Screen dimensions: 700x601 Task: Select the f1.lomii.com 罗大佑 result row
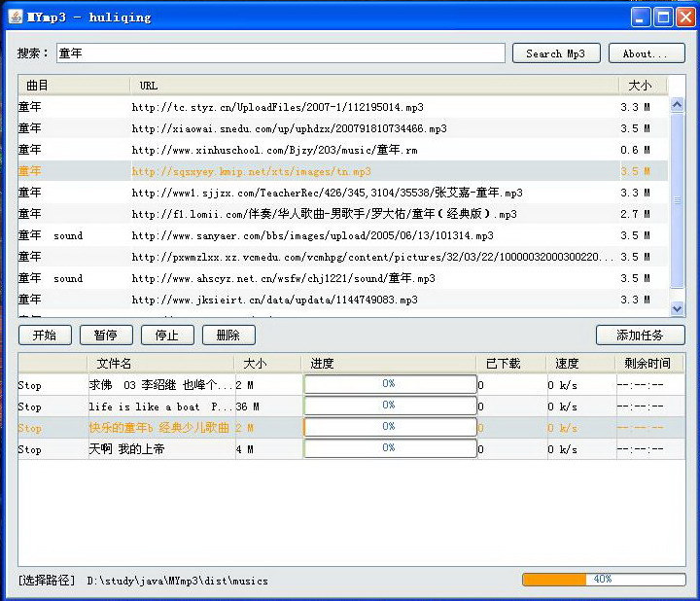[x=343, y=214]
